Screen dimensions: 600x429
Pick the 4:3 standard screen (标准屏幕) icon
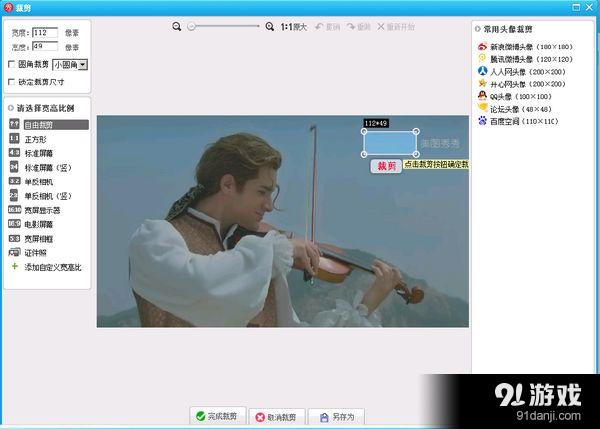pyautogui.click(x=14, y=153)
